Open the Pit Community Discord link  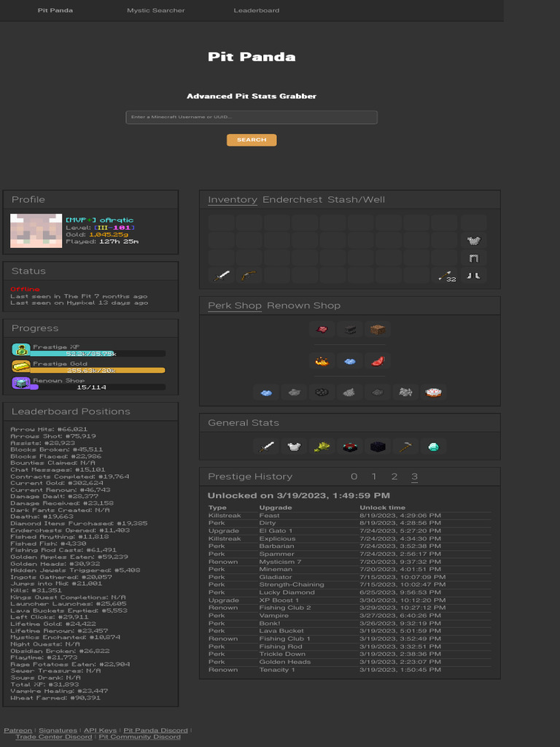139,737
